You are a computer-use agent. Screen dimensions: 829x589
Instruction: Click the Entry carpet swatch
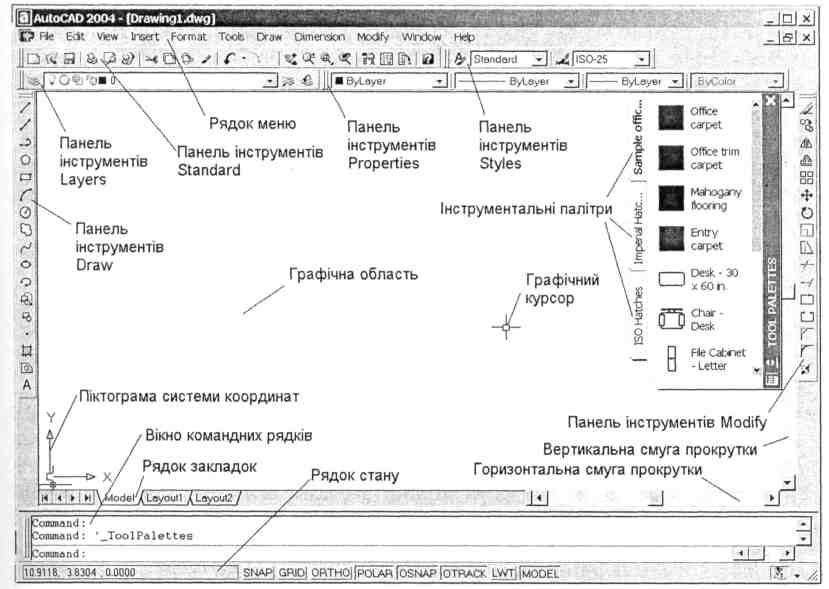[671, 238]
